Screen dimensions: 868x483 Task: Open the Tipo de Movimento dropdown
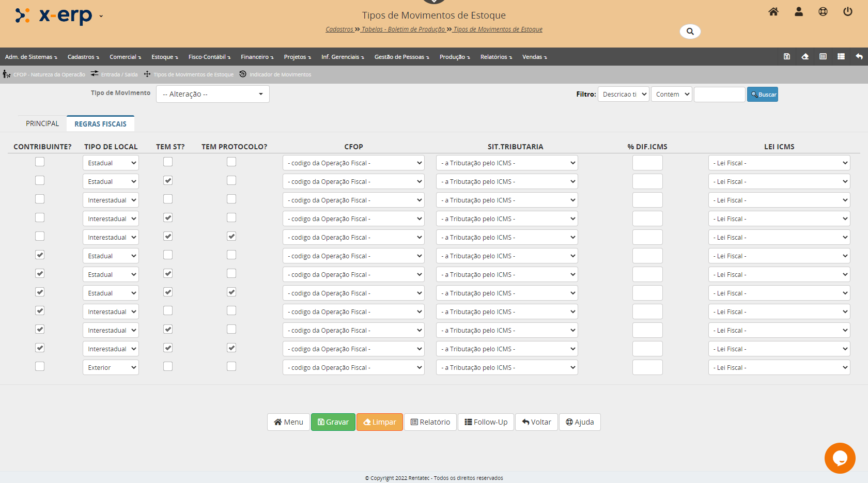[x=212, y=94]
